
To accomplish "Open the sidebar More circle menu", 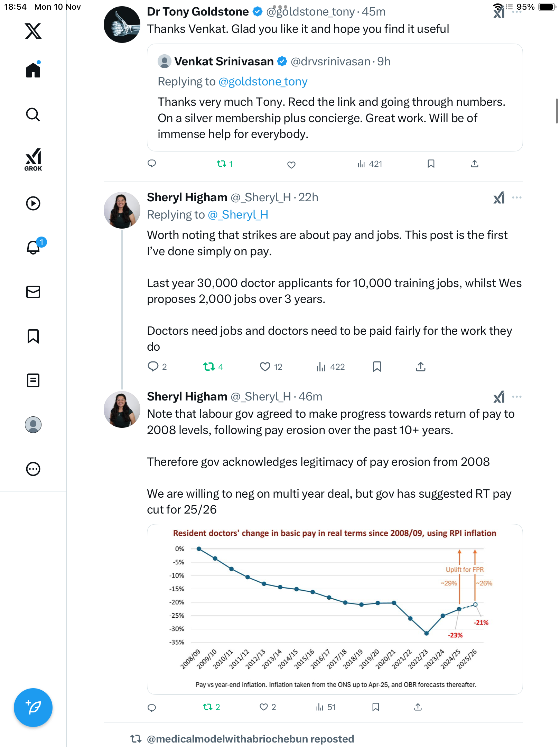I will pyautogui.click(x=33, y=469).
